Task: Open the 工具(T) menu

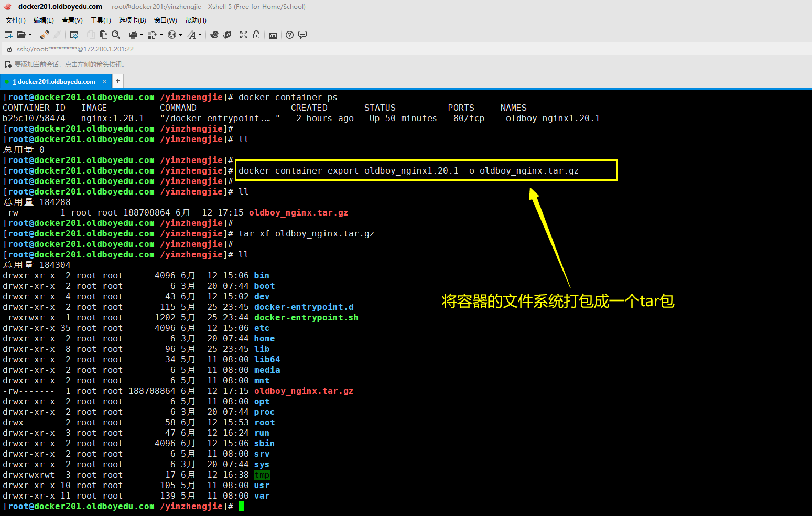Action: pos(101,20)
